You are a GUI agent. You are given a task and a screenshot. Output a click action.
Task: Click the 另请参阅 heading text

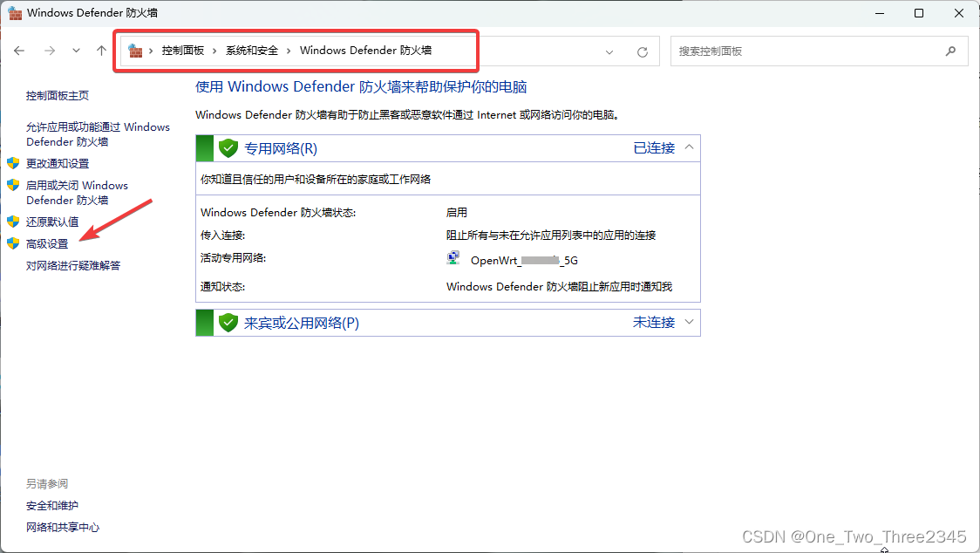[x=47, y=483]
